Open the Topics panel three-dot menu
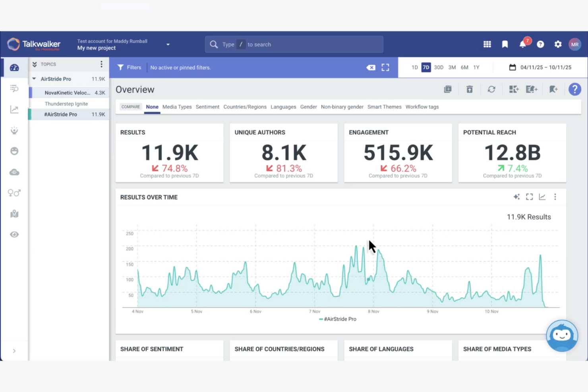588x392 pixels. tap(101, 64)
